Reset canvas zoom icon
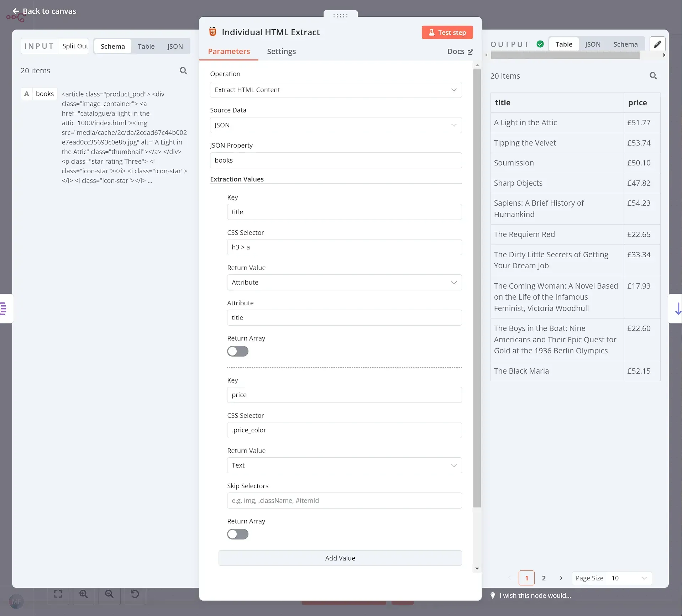Viewport: 682px width, 616px height. tap(135, 594)
